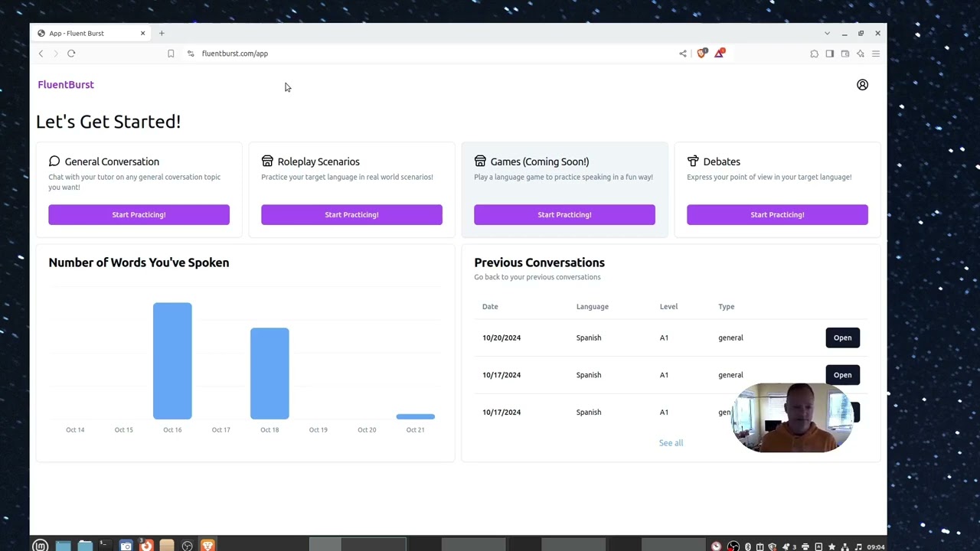
Task: Click See all previous conversations link
Action: (x=671, y=443)
